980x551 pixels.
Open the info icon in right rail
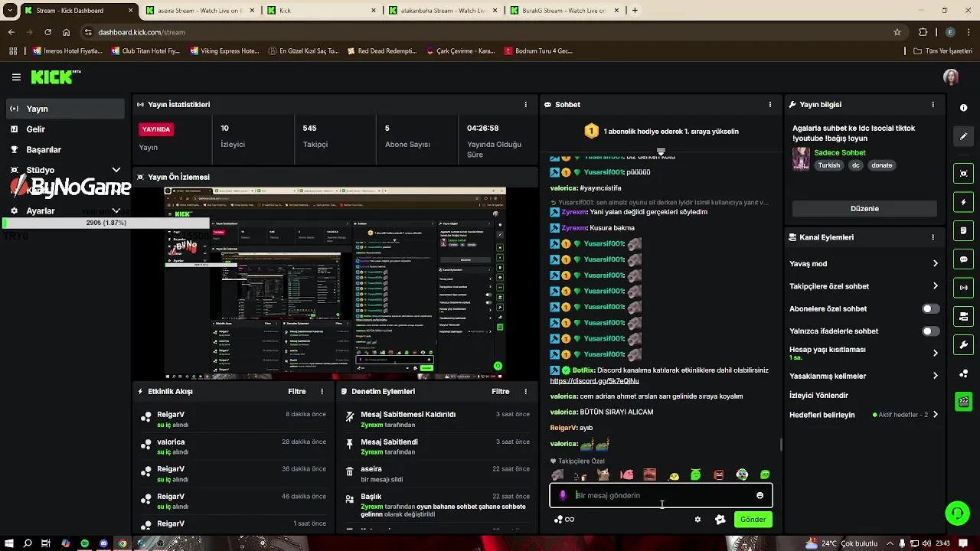coord(963,108)
